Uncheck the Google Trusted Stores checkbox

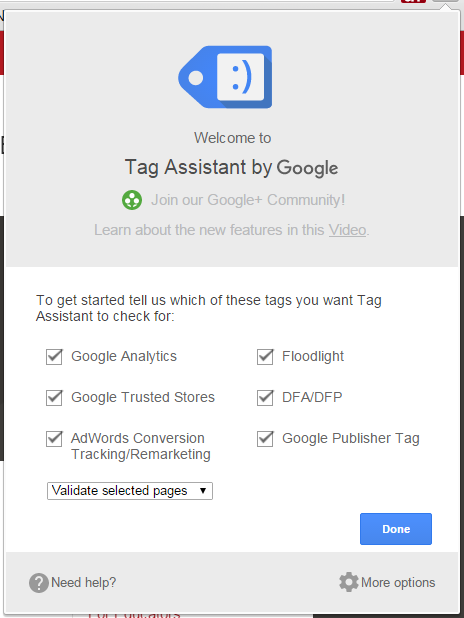(54, 398)
